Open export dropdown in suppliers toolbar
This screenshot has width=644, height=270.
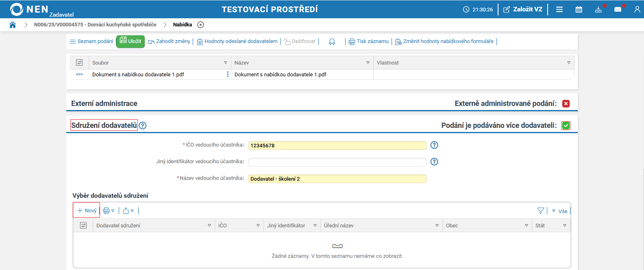click(128, 211)
